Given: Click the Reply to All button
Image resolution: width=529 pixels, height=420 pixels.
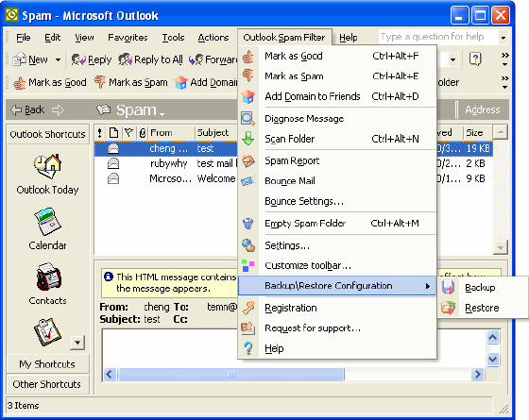Looking at the screenshot, I should coord(150,60).
